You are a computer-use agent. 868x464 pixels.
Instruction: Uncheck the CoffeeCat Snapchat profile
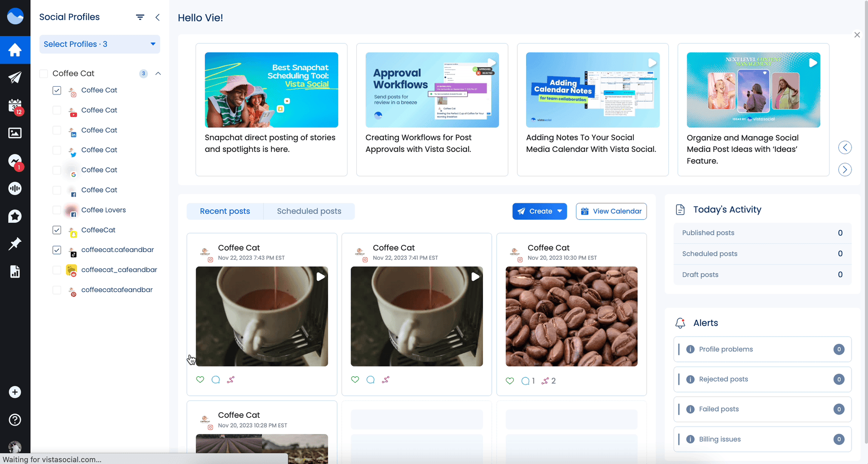[x=57, y=230]
